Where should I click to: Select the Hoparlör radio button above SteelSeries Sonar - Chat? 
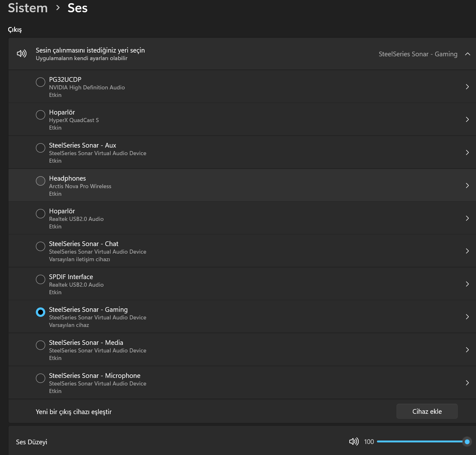click(41, 214)
